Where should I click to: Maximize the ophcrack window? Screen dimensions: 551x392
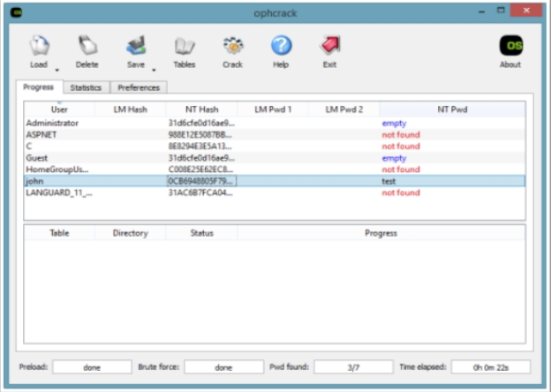click(x=501, y=11)
